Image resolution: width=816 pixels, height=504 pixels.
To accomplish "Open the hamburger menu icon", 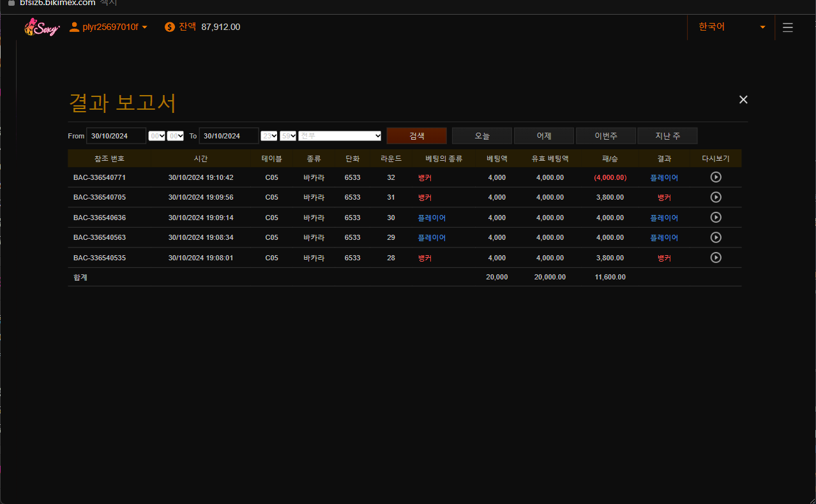I will [x=787, y=27].
